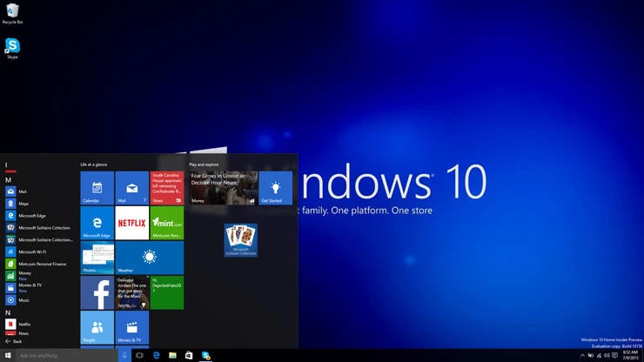Open the Microsoft Edge tile
The width and height of the screenshot is (644, 362).
coord(97,223)
